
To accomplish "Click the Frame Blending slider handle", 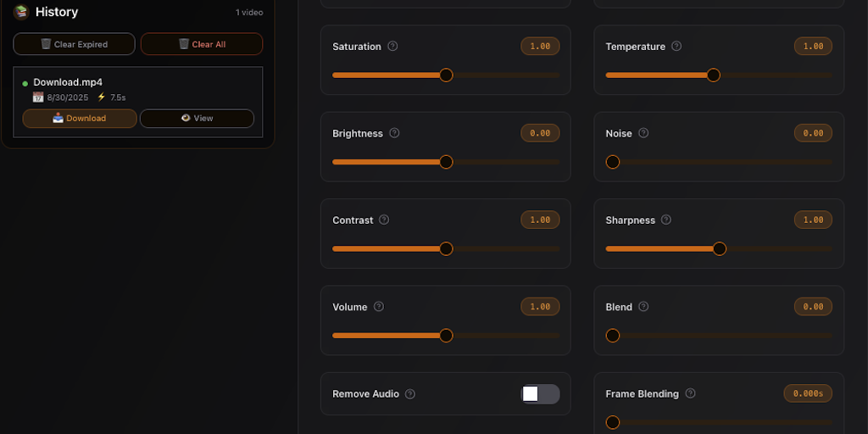I will pyautogui.click(x=612, y=422).
